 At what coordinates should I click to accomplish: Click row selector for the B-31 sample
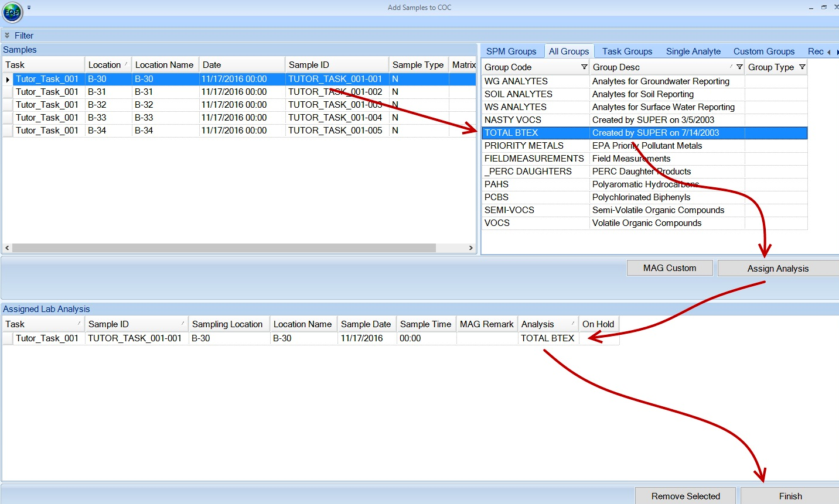coord(8,92)
